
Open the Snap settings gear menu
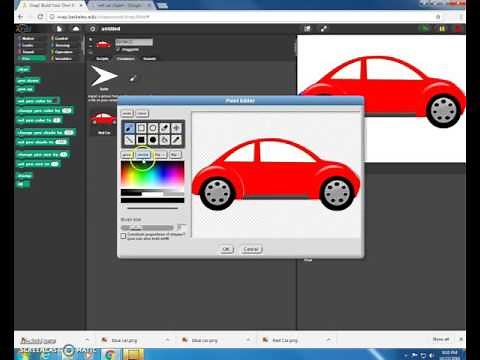93,29
